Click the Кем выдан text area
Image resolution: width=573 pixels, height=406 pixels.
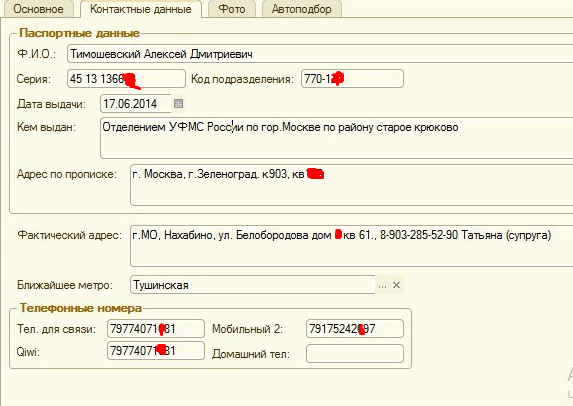[x=337, y=138]
